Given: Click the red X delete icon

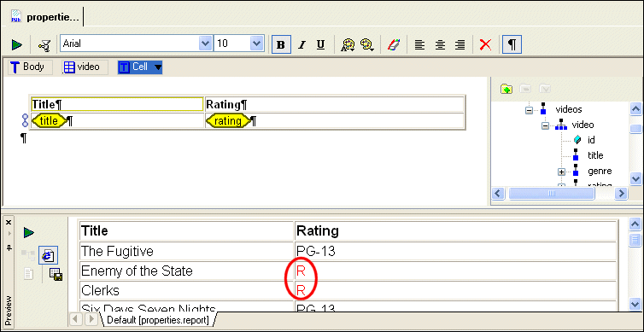Looking at the screenshot, I should pos(485,44).
